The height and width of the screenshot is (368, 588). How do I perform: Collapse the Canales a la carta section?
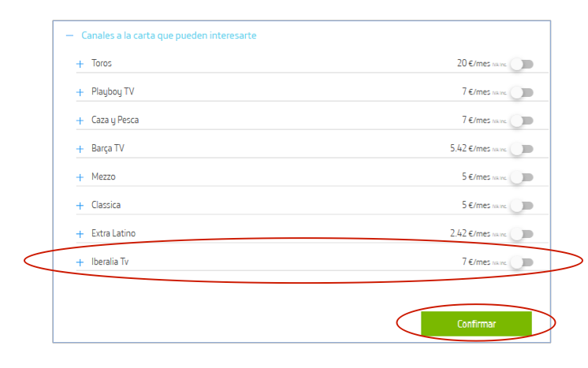pos(69,35)
